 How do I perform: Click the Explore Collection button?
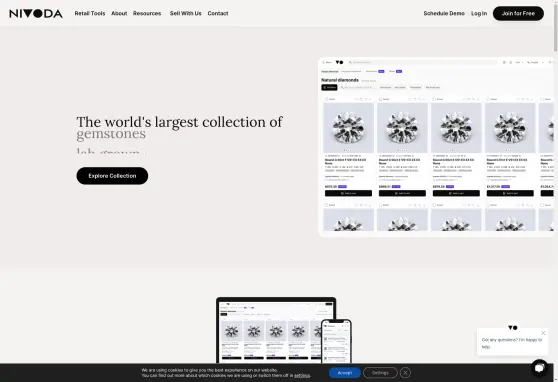112,176
